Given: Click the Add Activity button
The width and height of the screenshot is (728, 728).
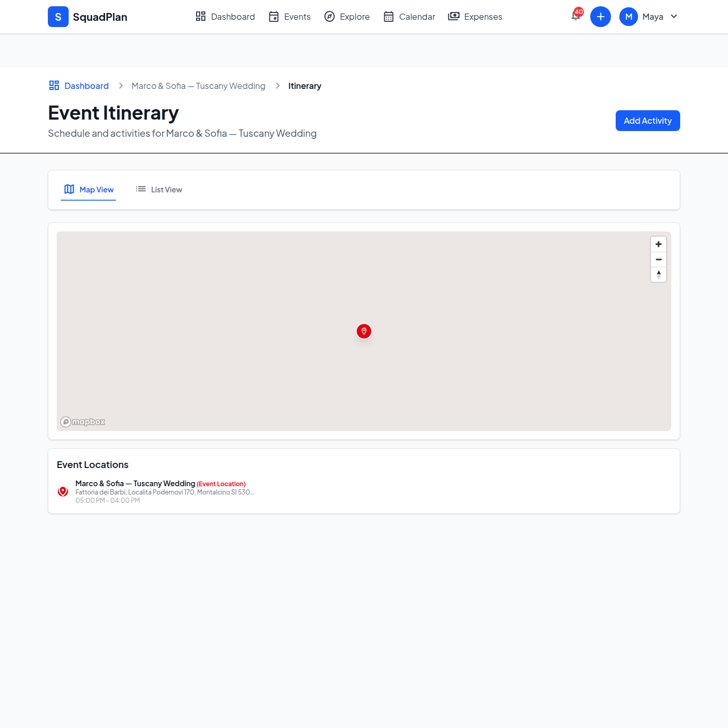Looking at the screenshot, I should tap(647, 121).
